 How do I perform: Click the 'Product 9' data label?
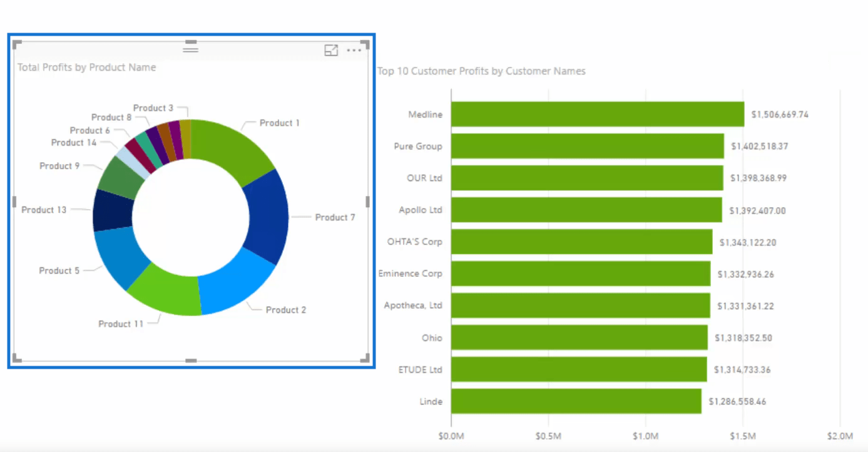[x=59, y=166]
